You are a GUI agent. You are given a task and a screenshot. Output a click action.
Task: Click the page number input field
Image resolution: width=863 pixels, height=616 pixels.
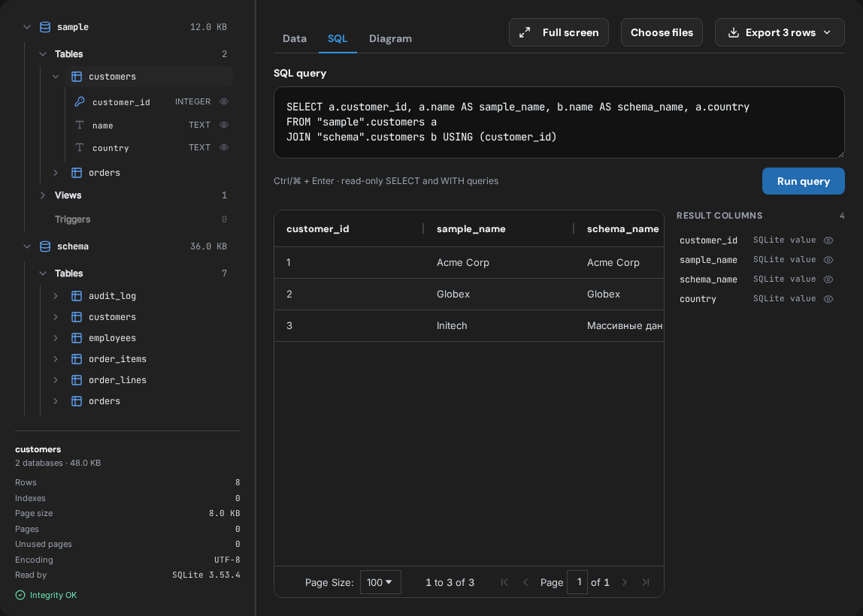coord(577,582)
